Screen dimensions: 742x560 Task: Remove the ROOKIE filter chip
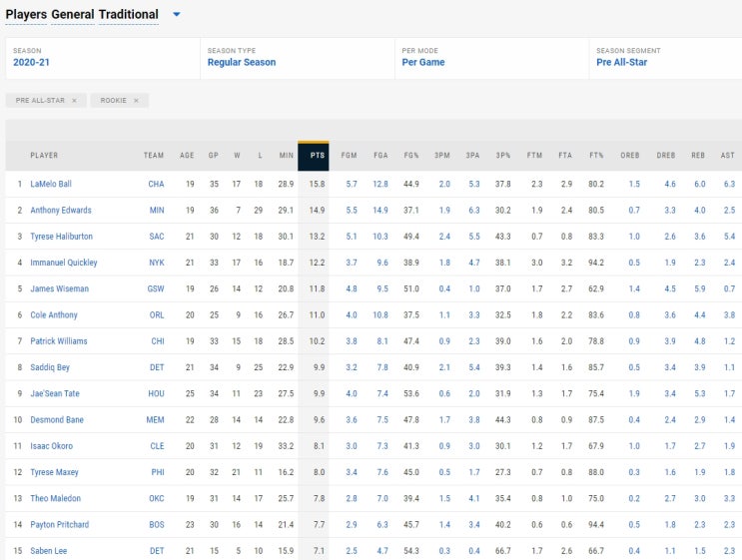(x=136, y=100)
